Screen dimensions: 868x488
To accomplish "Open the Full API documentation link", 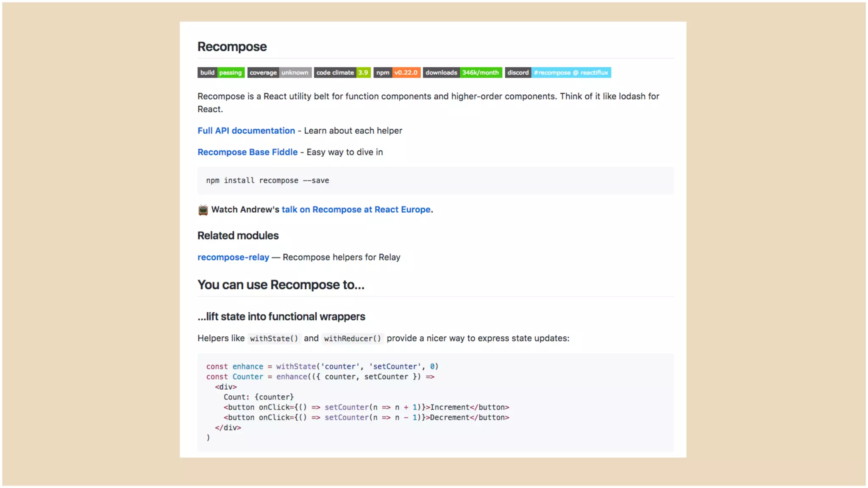I will [x=246, y=130].
